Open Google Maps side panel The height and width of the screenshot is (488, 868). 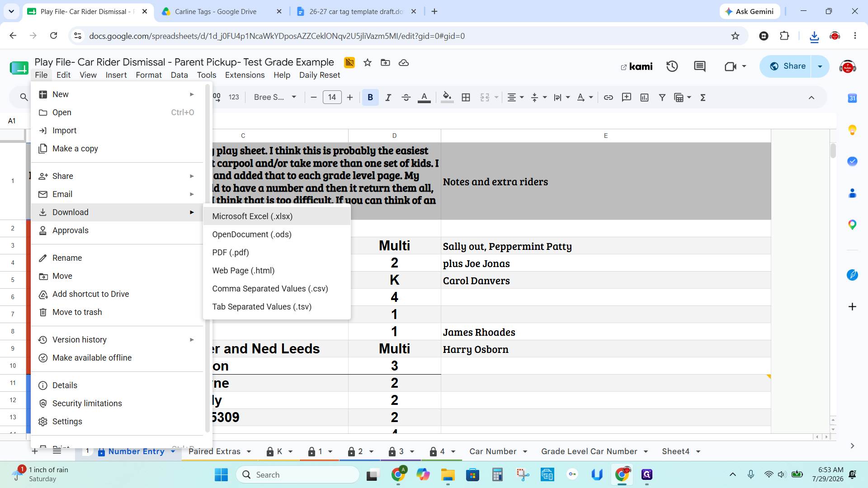pyautogui.click(x=852, y=225)
